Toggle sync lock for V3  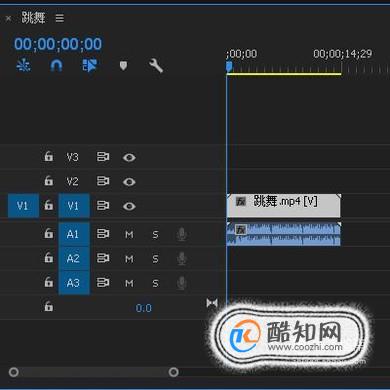tap(103, 156)
